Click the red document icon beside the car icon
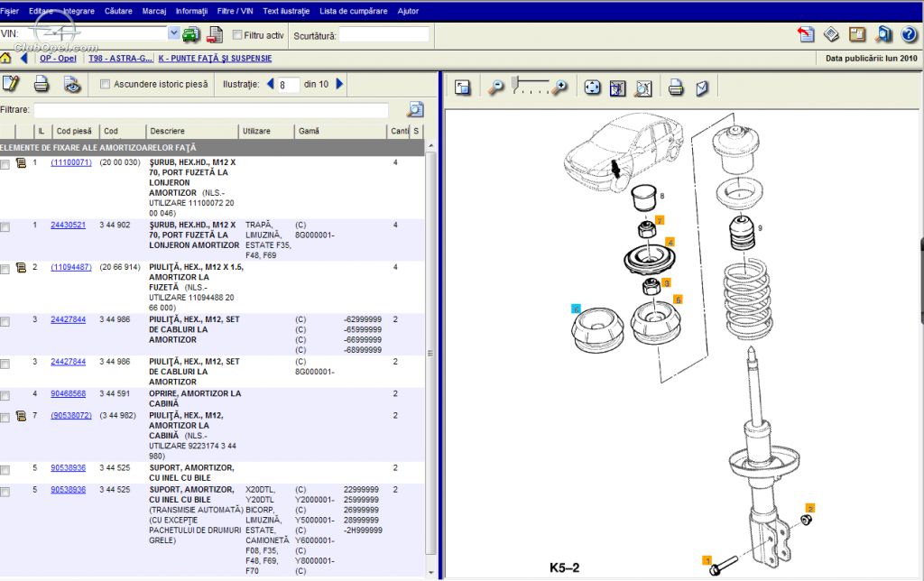This screenshot has height=581, width=924. [215, 35]
